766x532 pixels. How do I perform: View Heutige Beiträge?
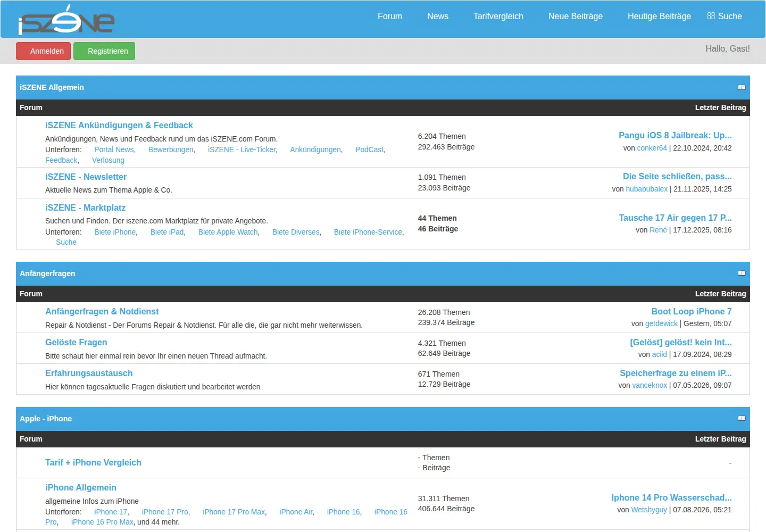click(659, 16)
